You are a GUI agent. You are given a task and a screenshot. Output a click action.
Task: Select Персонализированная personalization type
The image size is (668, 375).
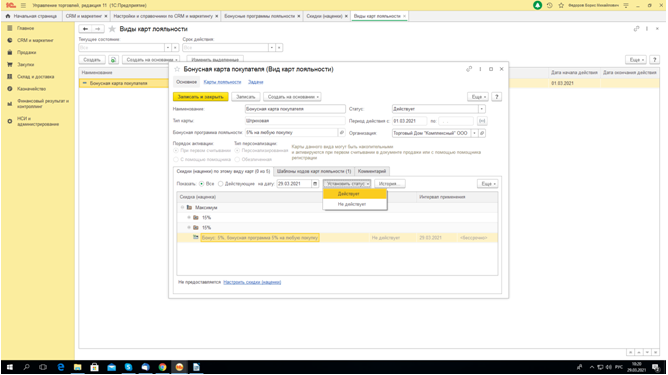(x=237, y=151)
